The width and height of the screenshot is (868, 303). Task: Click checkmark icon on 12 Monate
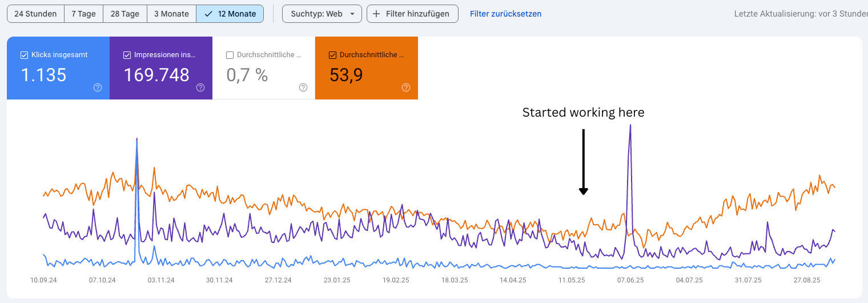coord(208,14)
